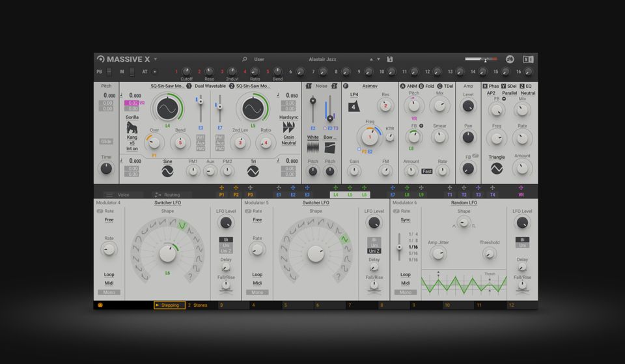Viewport: 625px width, 364px height.
Task: Click the Fast button in ANM effect
Action: coord(426,171)
